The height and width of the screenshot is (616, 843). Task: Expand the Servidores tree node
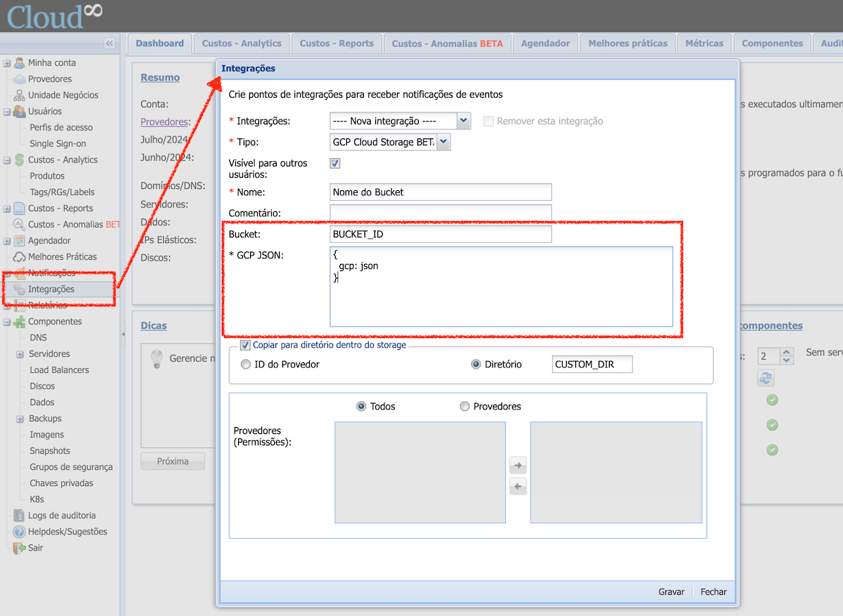point(20,353)
